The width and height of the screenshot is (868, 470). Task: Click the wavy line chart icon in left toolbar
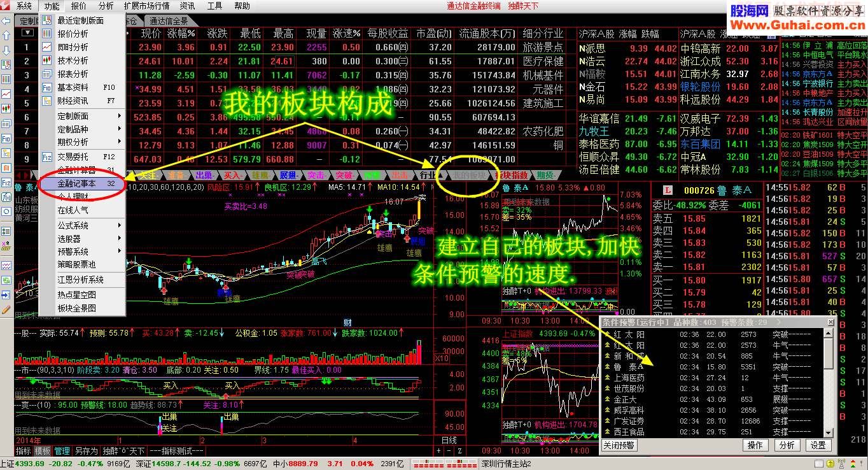6,264
